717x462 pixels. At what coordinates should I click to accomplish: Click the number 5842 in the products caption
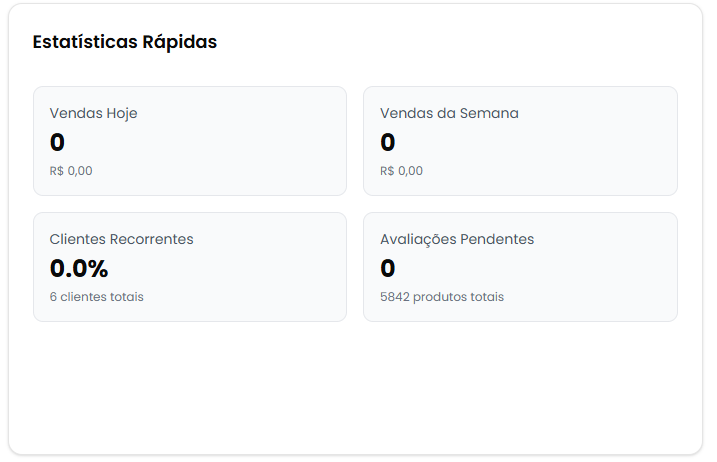pos(395,297)
